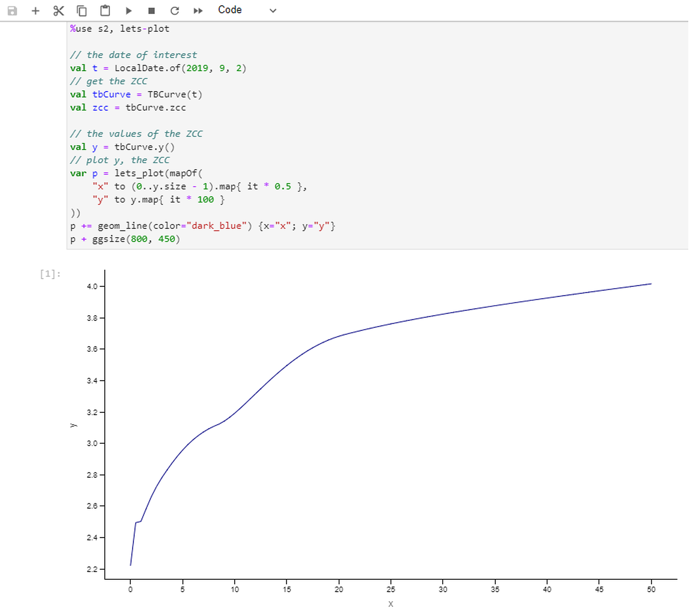This screenshot has width=689, height=616.
Task: Run the selected cell with the play icon
Action: click(x=128, y=11)
